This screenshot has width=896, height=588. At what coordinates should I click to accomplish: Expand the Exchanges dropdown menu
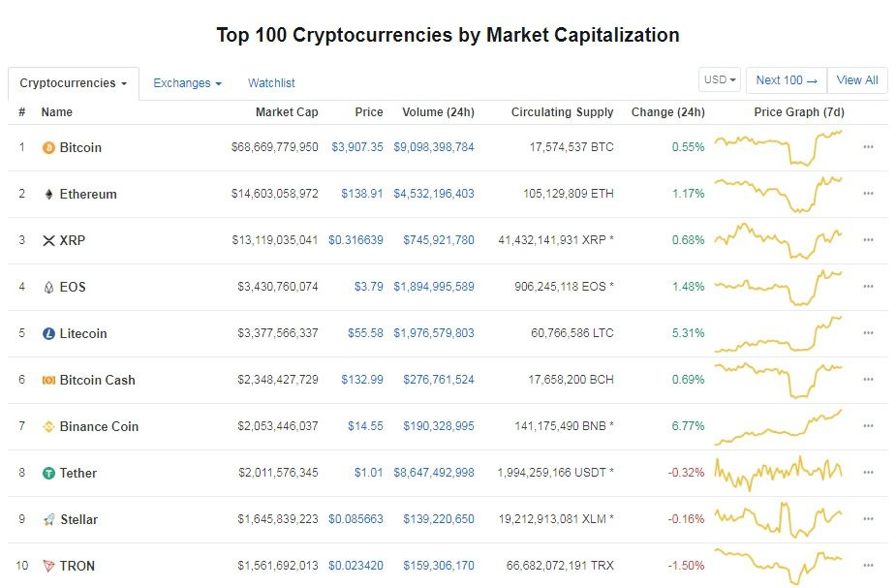click(187, 83)
